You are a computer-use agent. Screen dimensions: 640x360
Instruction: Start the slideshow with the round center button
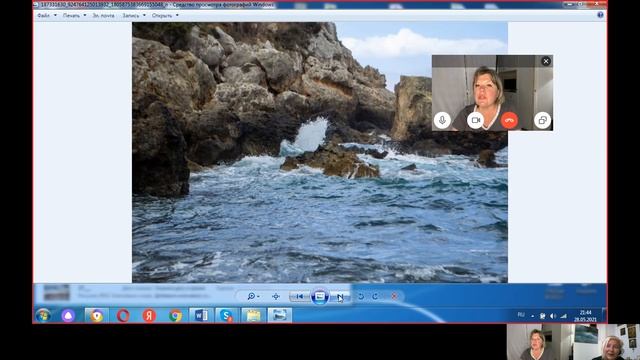(x=320, y=296)
